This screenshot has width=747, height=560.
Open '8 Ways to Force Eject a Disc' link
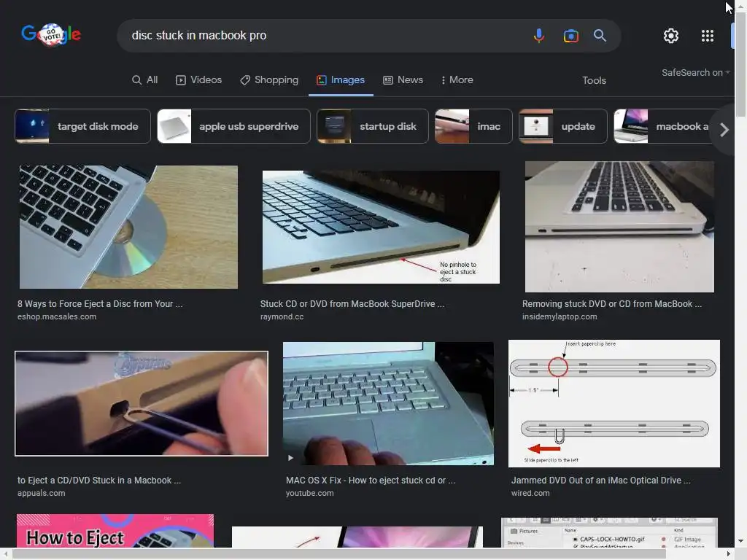pyautogui.click(x=100, y=304)
